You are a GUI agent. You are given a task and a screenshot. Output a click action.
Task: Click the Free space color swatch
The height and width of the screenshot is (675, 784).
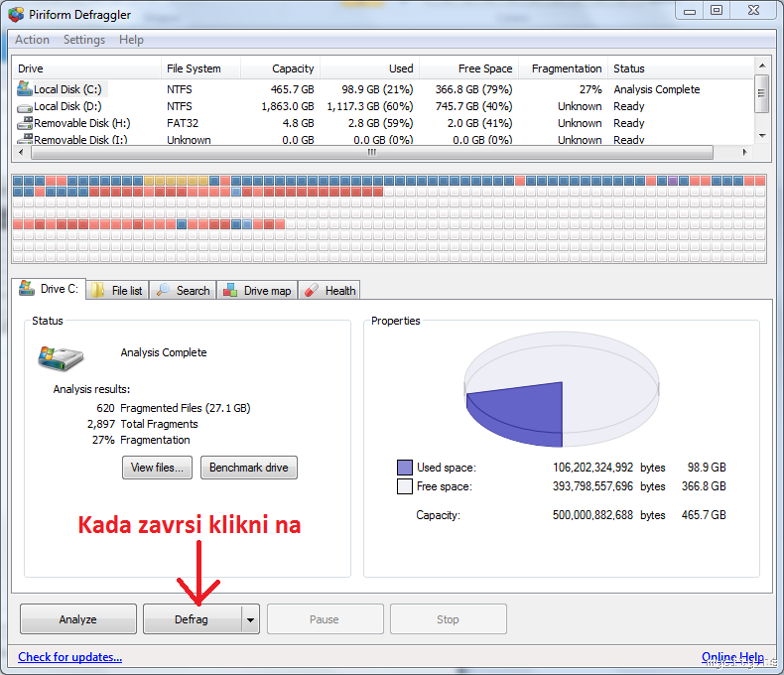[x=405, y=486]
